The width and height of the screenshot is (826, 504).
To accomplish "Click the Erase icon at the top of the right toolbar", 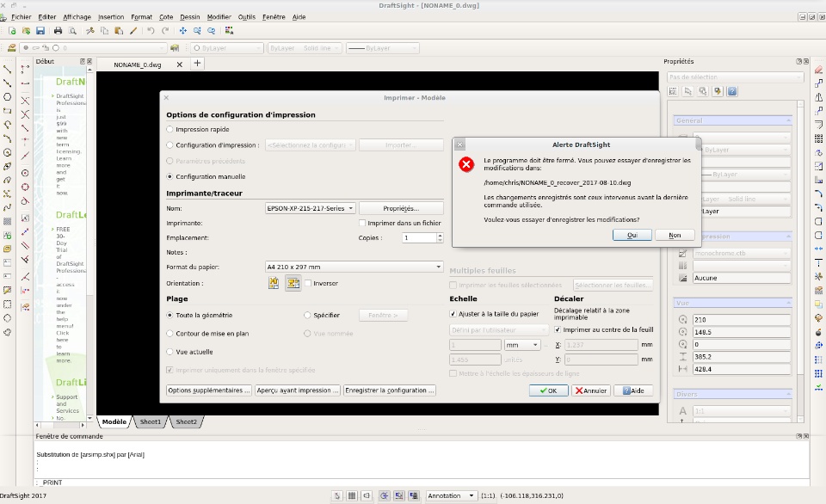I will click(x=818, y=69).
